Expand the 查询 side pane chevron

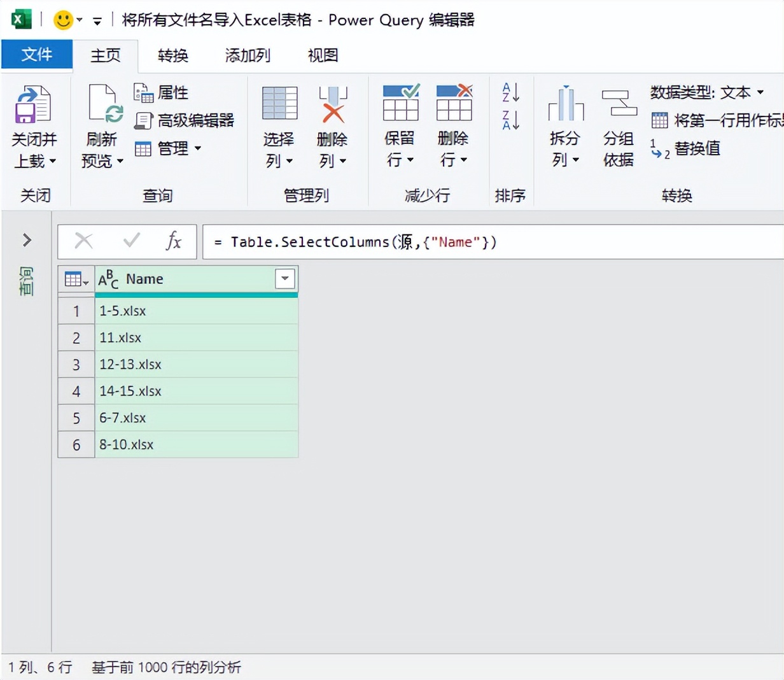point(27,240)
